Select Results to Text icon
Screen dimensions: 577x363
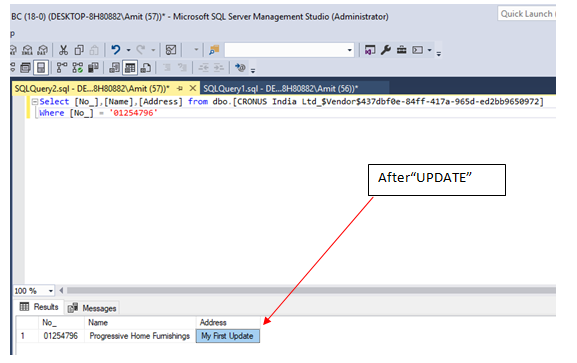click(x=114, y=68)
